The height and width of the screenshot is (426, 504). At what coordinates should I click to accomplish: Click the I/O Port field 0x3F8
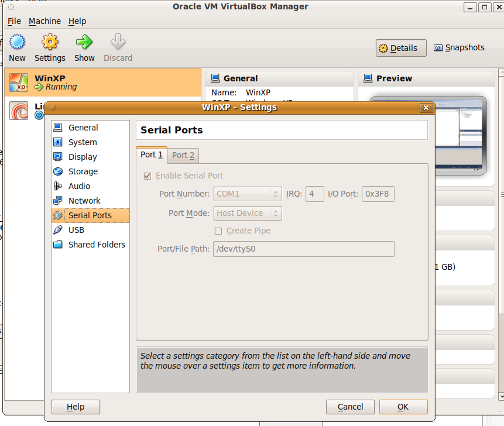click(378, 194)
